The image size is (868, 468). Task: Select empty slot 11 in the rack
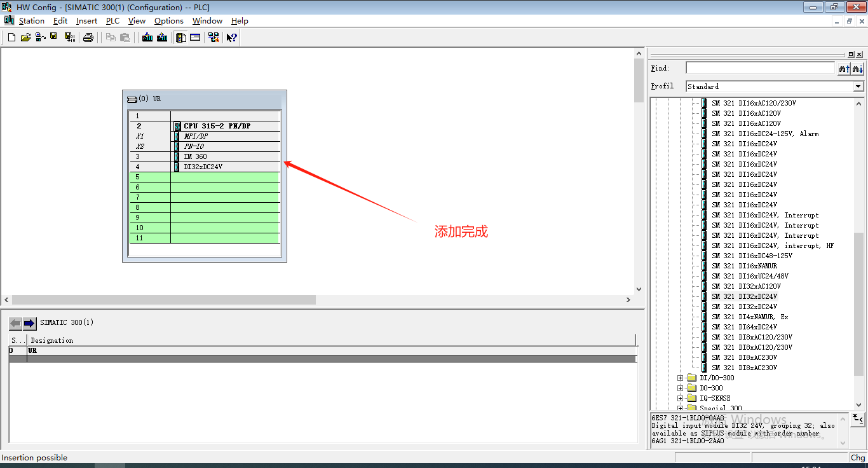click(x=205, y=238)
